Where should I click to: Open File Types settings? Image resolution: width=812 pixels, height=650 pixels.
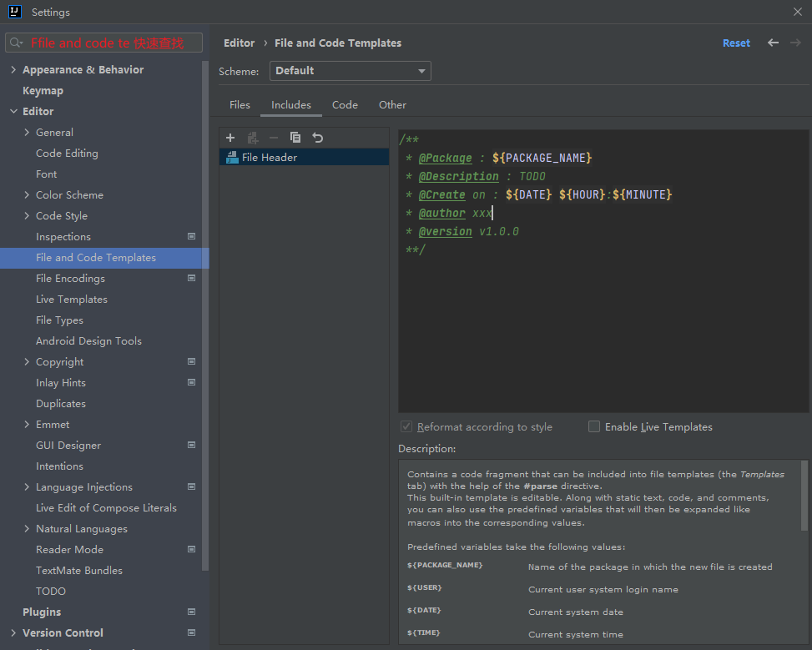(59, 320)
